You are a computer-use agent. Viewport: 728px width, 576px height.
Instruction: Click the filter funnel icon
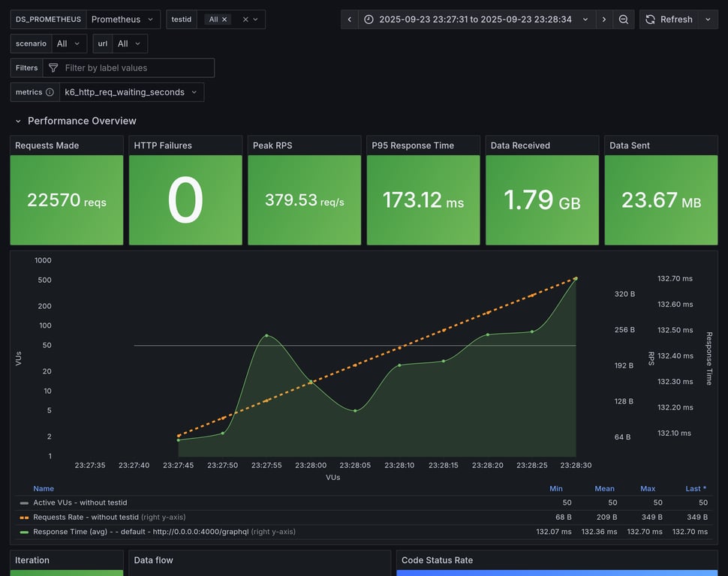53,68
